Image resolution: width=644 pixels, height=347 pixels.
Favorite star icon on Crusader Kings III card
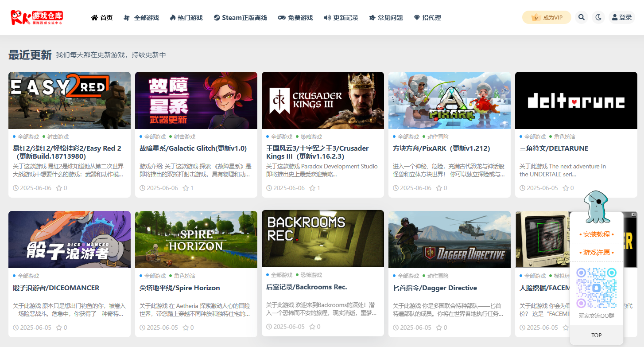pos(312,188)
